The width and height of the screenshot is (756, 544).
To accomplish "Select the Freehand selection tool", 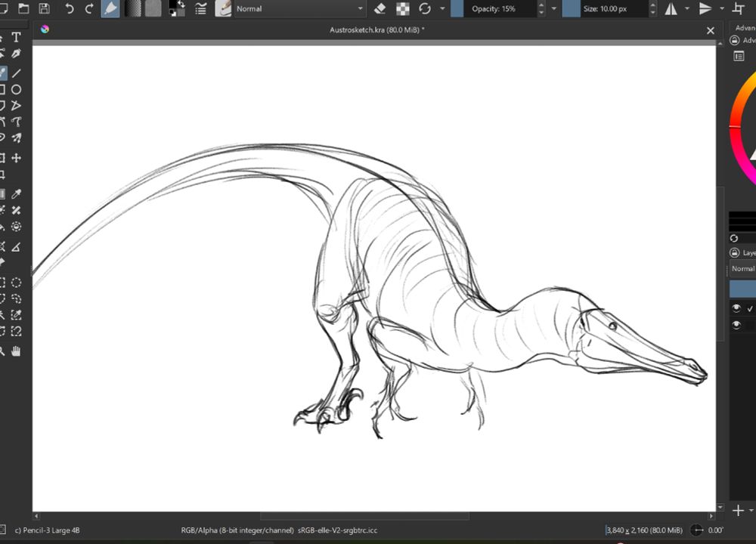I will 17,298.
